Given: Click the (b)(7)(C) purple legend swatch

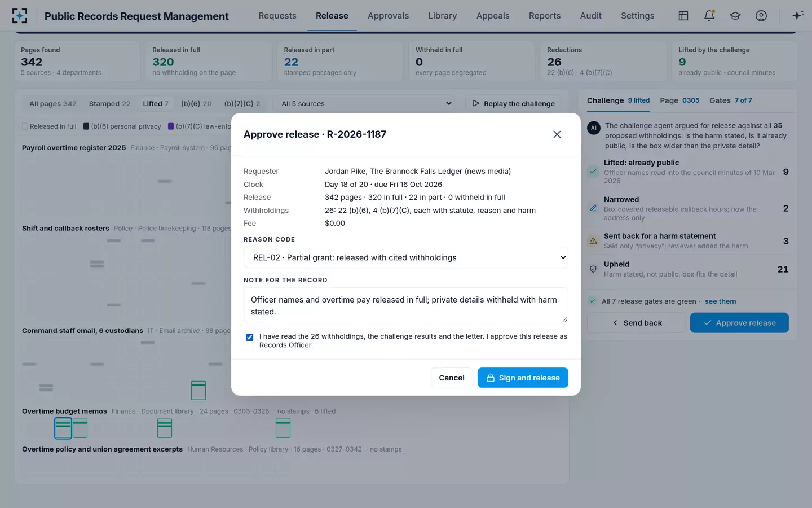Looking at the screenshot, I should [x=171, y=126].
